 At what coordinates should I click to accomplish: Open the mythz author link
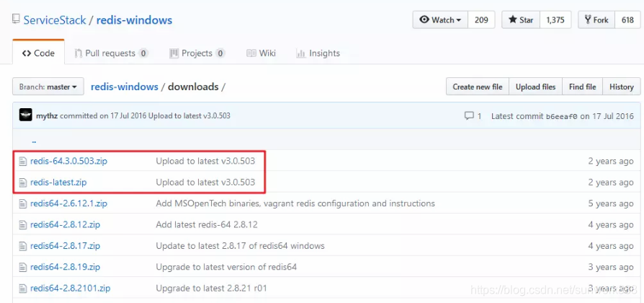coord(47,116)
